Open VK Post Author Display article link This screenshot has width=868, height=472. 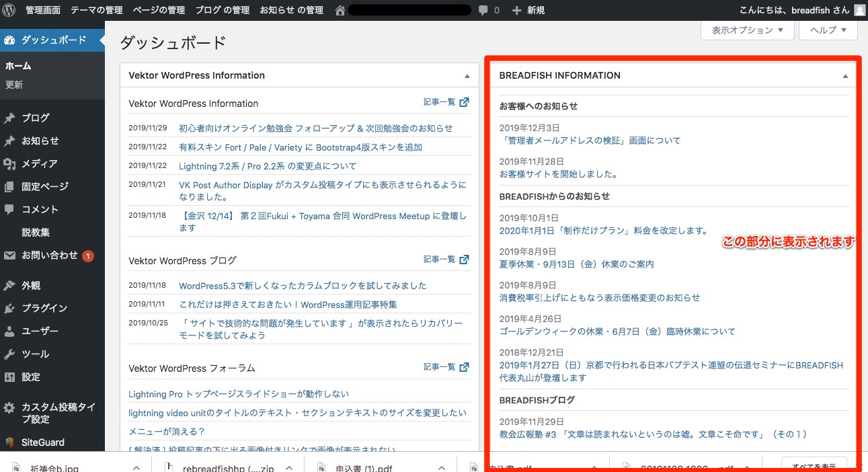point(323,190)
